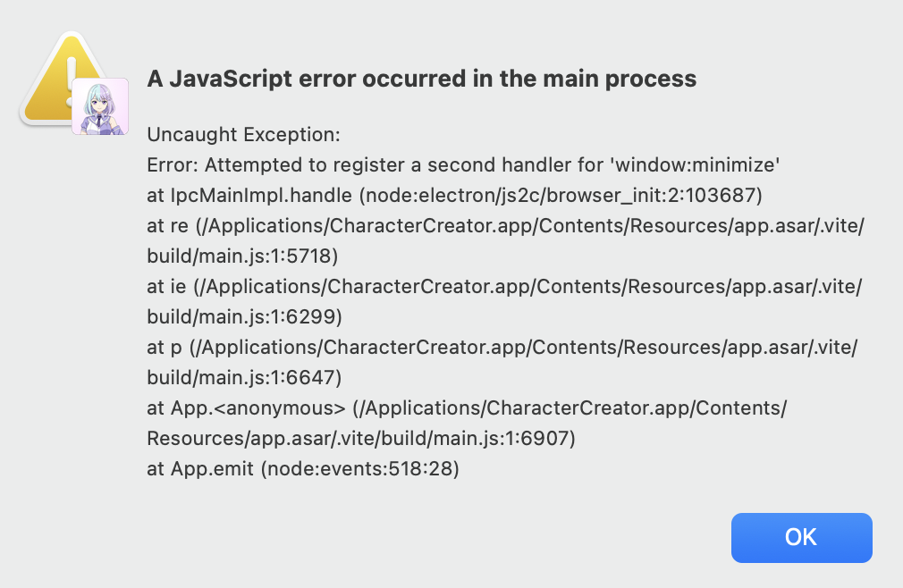Click the 'build/main.js:1:6647)' text
The height and width of the screenshot is (588, 903).
(x=244, y=378)
